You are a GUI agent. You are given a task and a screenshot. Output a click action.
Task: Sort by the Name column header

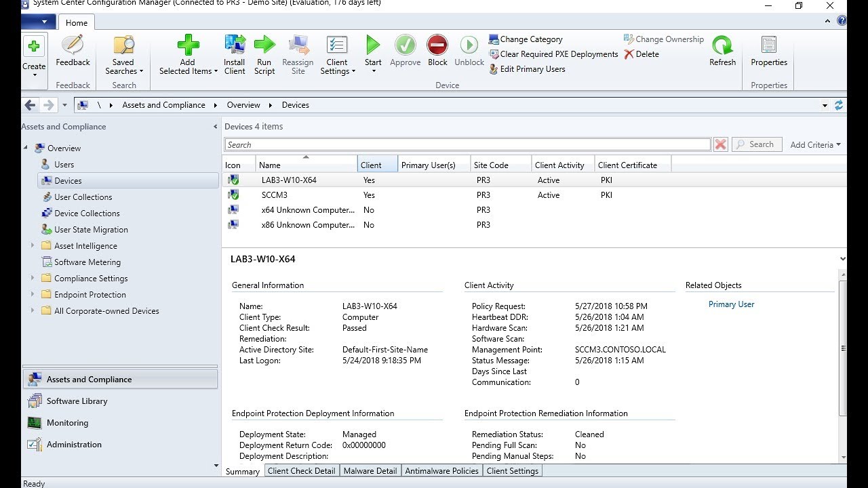(307, 165)
